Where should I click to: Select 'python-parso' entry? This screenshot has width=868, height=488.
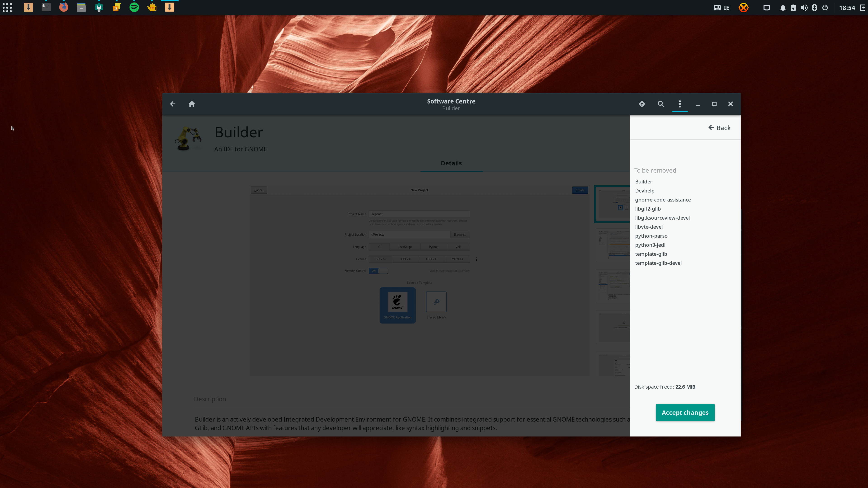(651, 236)
